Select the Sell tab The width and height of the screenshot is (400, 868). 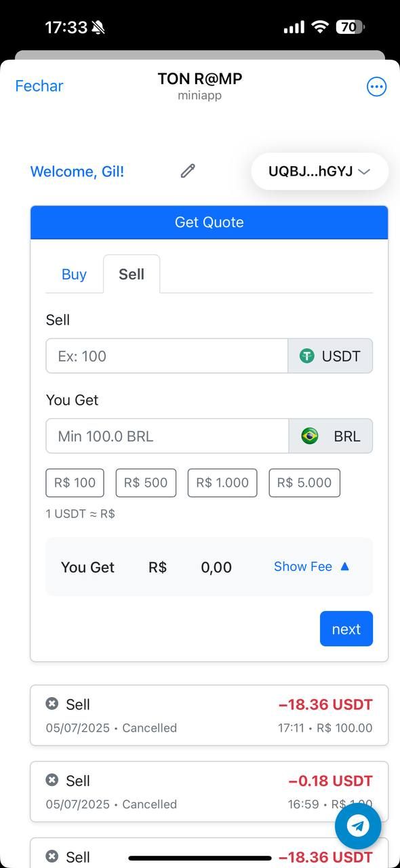(132, 274)
